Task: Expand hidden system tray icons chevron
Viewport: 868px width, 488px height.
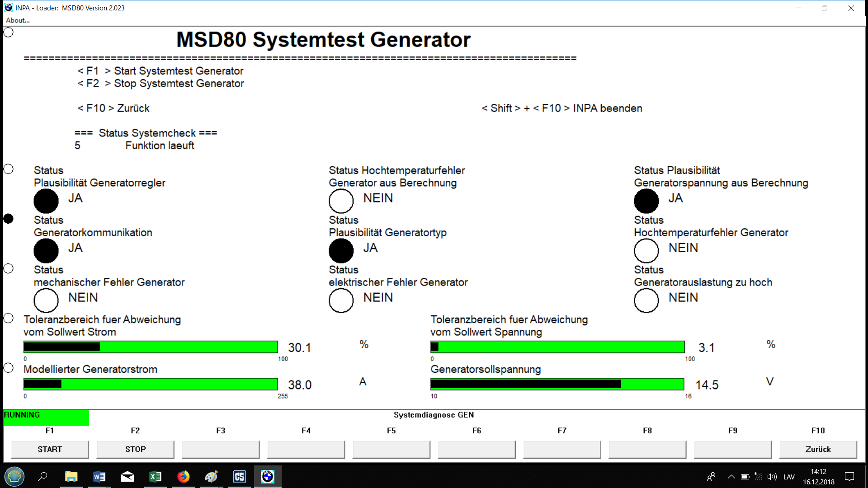Action: coord(731,477)
